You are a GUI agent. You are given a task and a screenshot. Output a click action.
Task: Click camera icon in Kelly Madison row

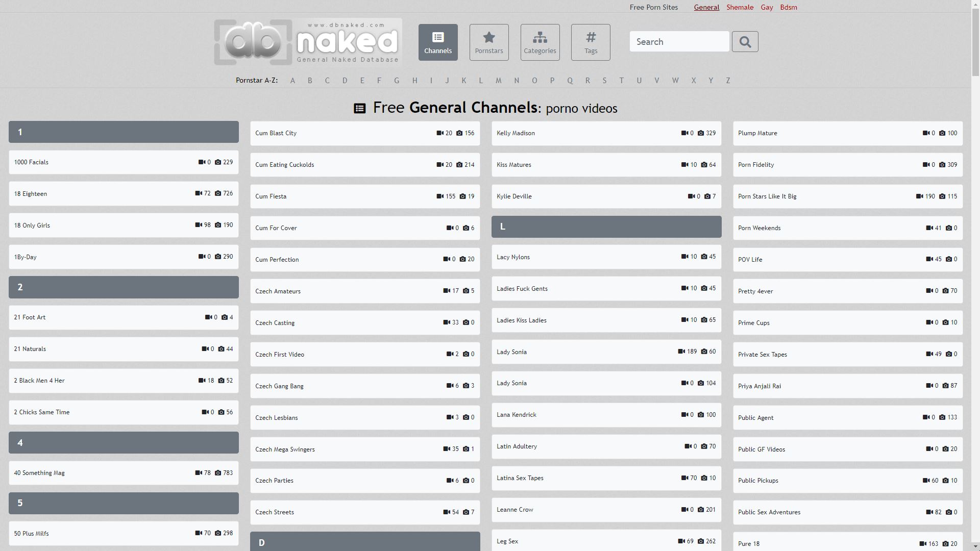coord(701,133)
